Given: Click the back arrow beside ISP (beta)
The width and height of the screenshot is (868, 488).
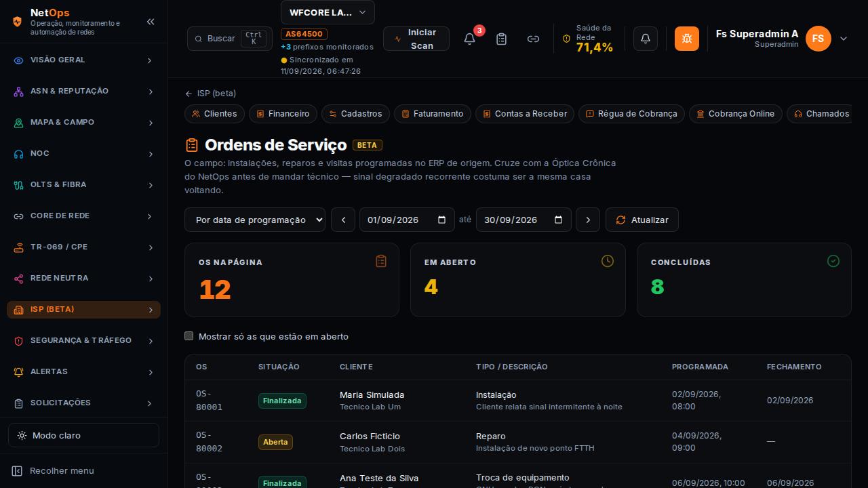Looking at the screenshot, I should point(189,94).
